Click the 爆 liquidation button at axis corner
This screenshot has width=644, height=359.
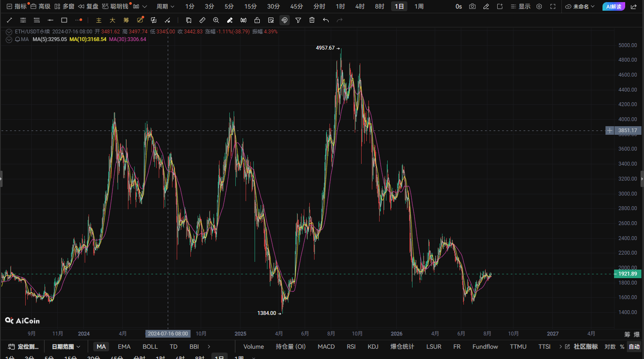[x=636, y=334]
